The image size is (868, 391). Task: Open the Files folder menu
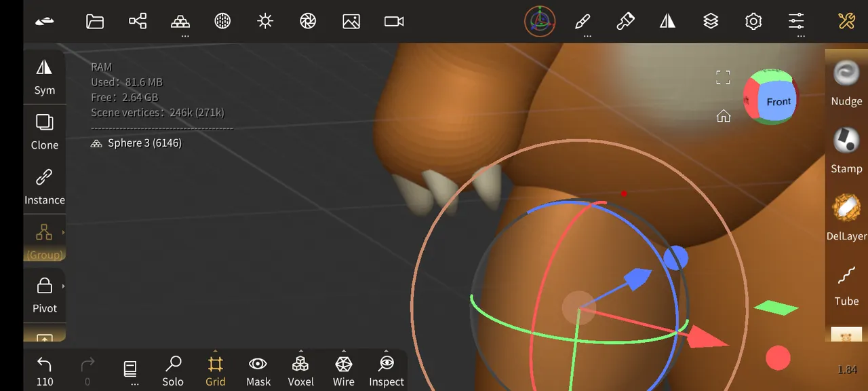(95, 21)
